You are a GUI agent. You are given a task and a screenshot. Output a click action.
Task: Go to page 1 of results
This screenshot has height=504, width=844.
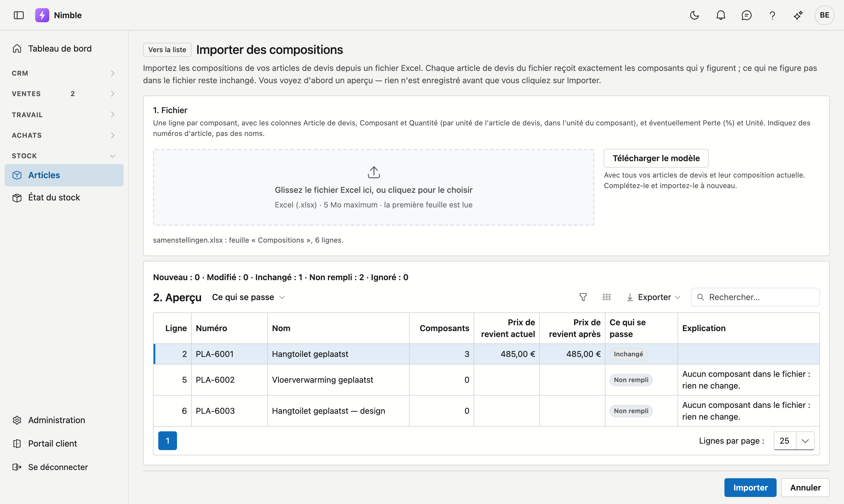(x=167, y=441)
